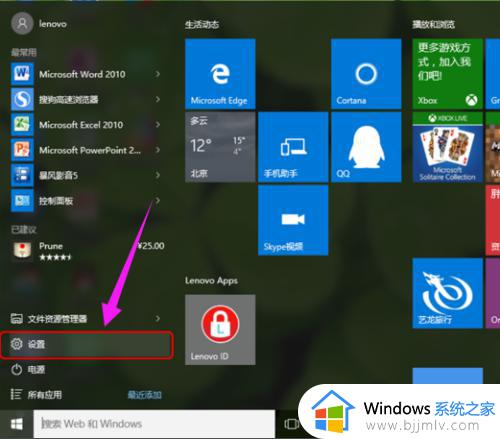This screenshot has height=439, width=500.
Task: Open 控制面板 control panel icon
Action: point(22,200)
